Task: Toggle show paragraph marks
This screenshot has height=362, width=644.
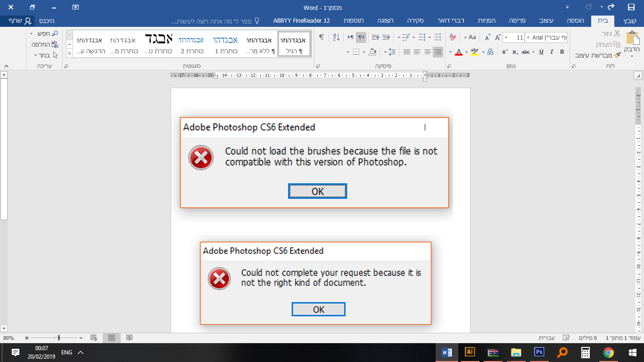Action: click(x=322, y=37)
